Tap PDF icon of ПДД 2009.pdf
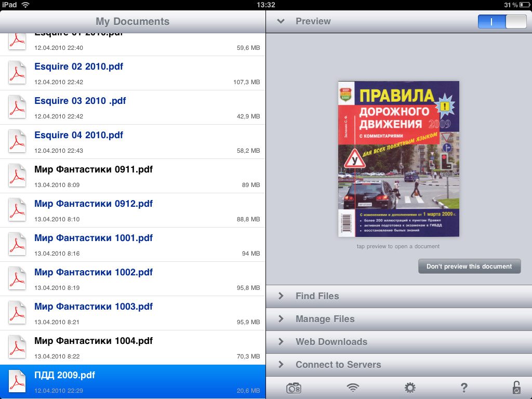Image resolution: width=532 pixels, height=399 pixels. [x=17, y=381]
